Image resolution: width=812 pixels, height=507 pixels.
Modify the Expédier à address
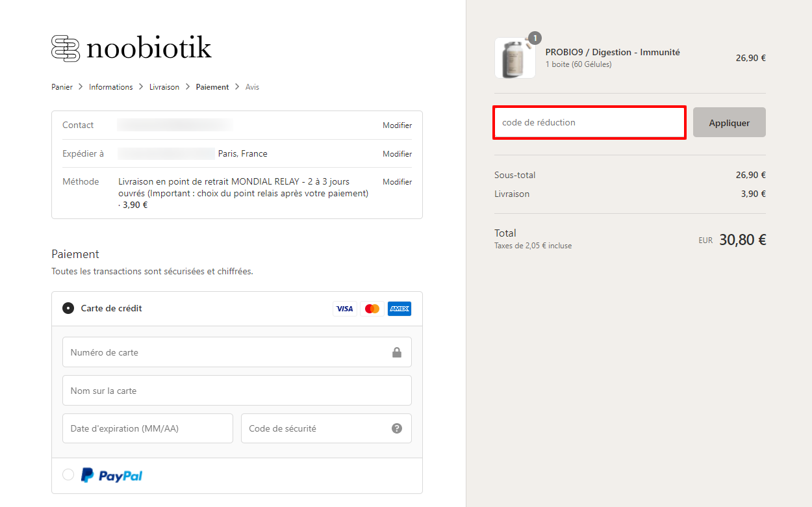tap(397, 154)
